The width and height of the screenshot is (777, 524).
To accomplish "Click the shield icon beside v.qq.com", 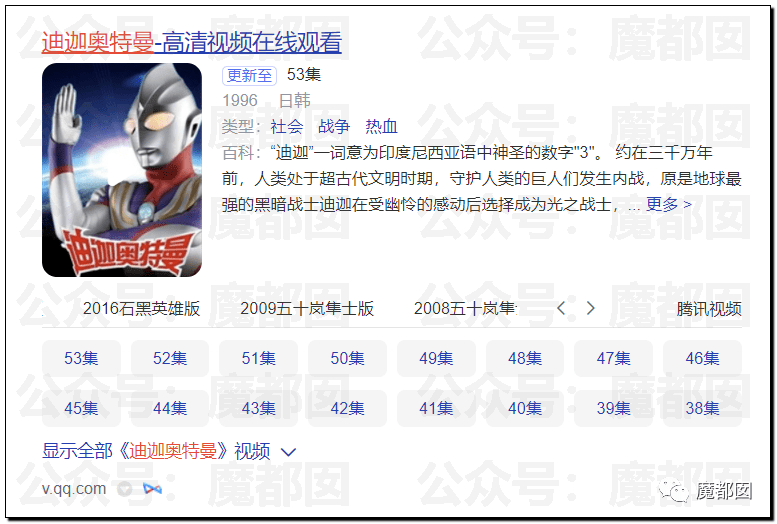I will (125, 489).
